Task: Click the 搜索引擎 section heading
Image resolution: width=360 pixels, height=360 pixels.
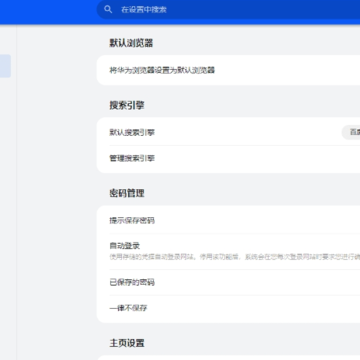Action: pos(127,106)
